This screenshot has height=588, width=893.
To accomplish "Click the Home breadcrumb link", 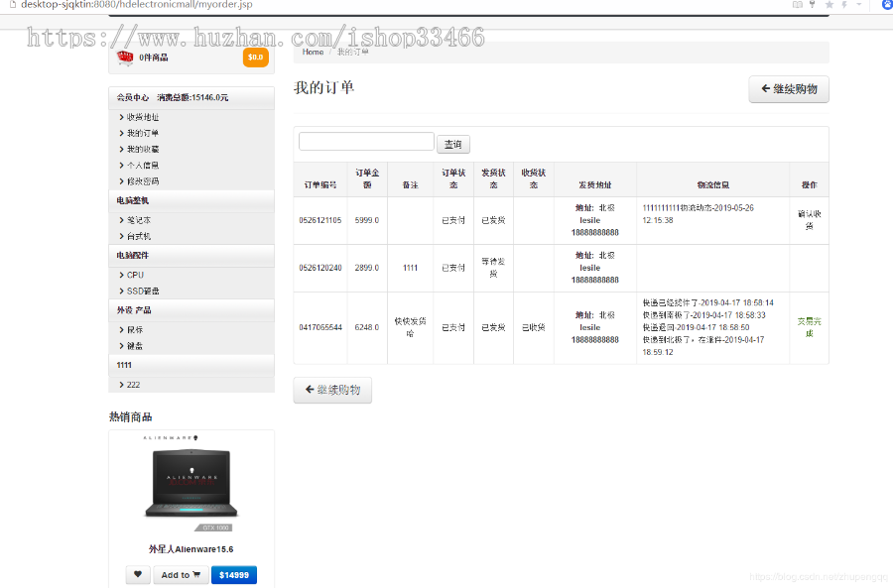I will tap(313, 52).
